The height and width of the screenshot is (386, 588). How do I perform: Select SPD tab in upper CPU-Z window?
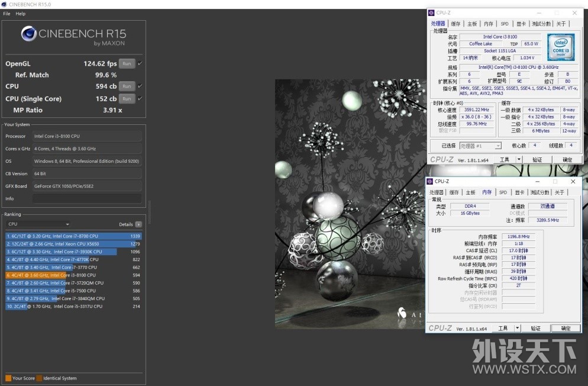pos(505,24)
